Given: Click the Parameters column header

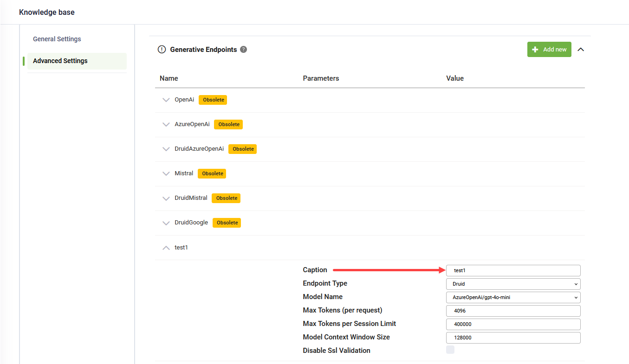Looking at the screenshot, I should tap(321, 78).
